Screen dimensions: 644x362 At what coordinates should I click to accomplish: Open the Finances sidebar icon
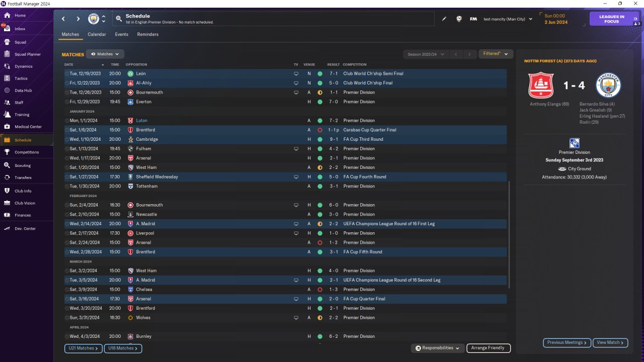7,215
